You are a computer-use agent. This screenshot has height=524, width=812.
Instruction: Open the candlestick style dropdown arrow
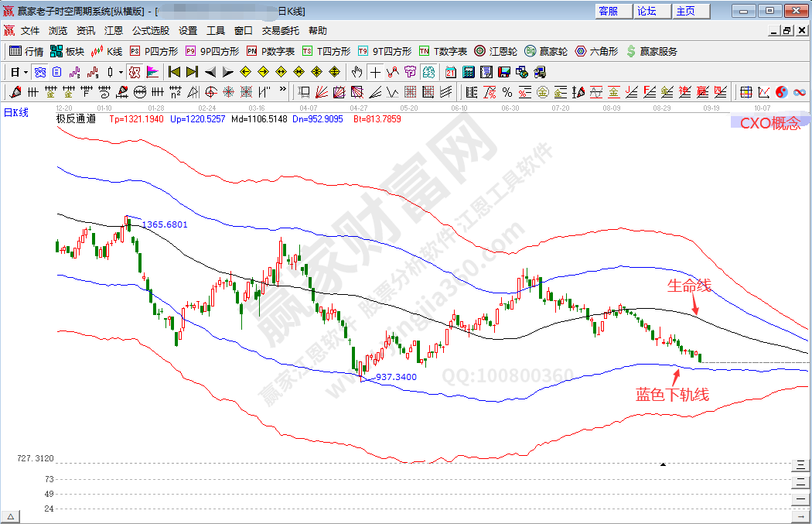click(x=121, y=72)
